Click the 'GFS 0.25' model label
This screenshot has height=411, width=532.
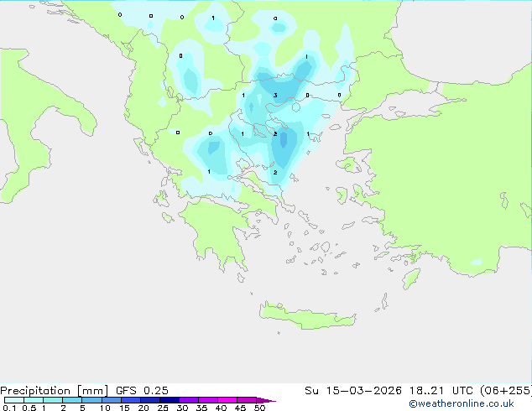pyautogui.click(x=142, y=391)
